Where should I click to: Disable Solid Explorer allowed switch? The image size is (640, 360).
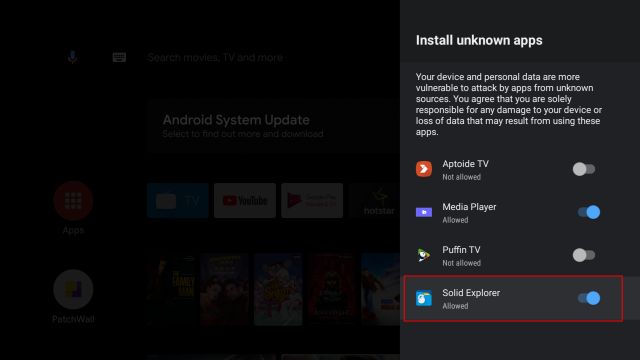pyautogui.click(x=589, y=298)
